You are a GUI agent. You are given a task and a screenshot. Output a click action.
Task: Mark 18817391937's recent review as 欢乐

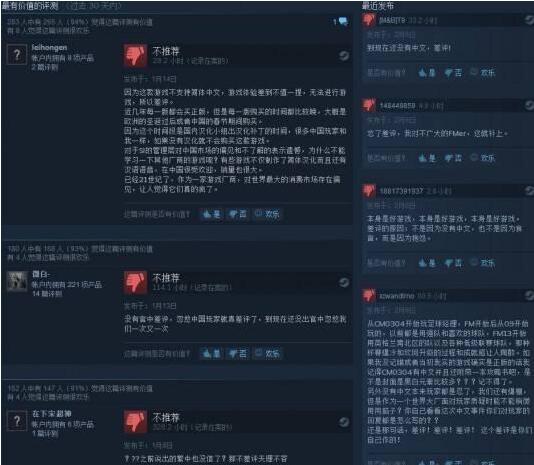click(x=483, y=263)
